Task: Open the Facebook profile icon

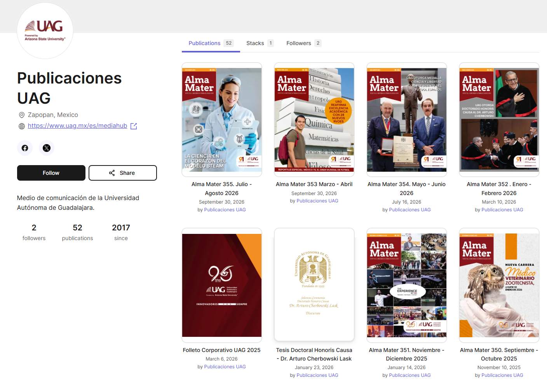Action: 25,148
